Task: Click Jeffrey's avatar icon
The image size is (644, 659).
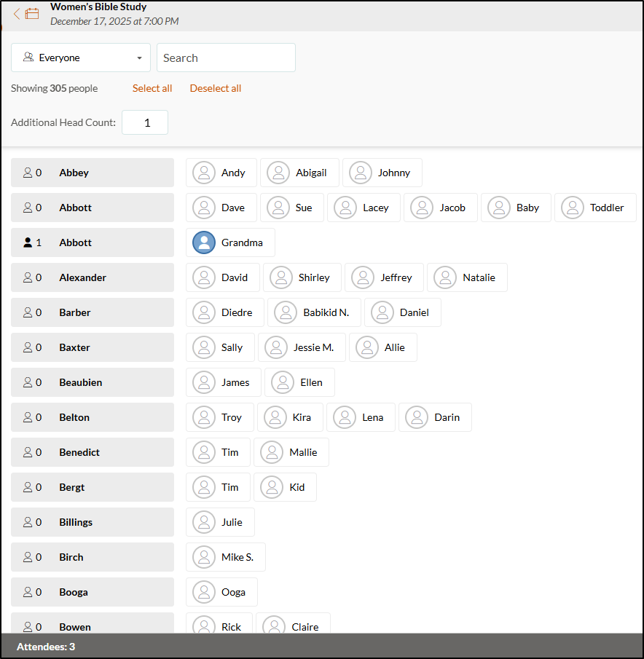Action: pos(363,277)
